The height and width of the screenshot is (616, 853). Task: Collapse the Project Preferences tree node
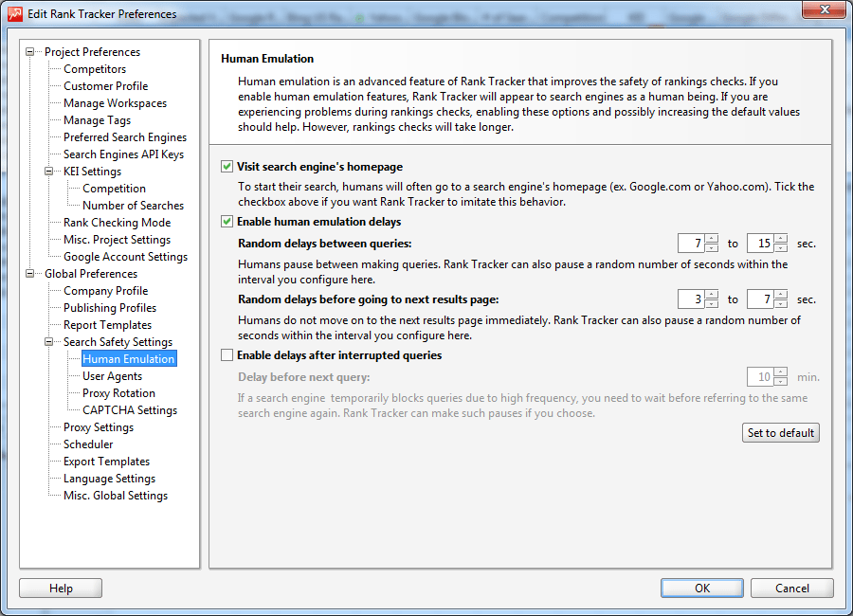click(30, 52)
